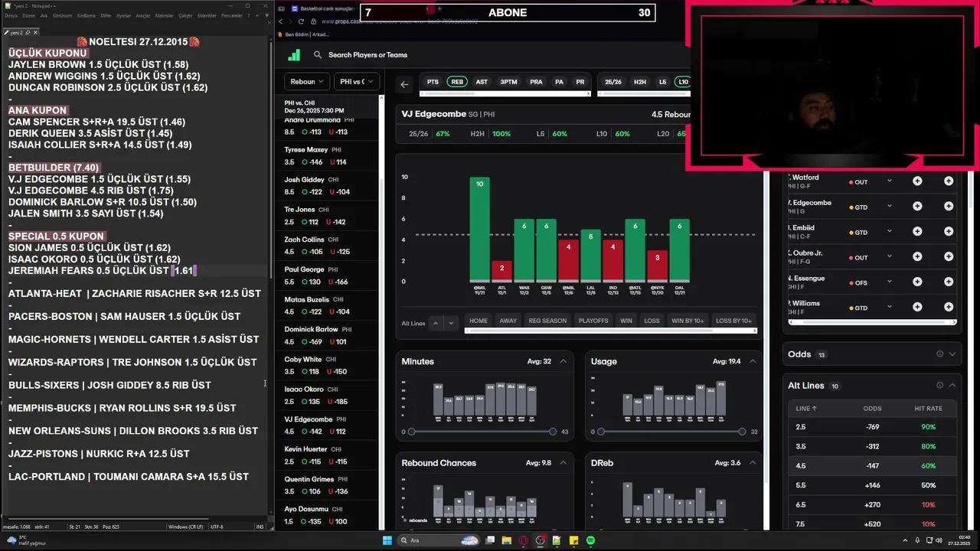Open Opera browser from taskbar
Viewport: 980px width, 551px height.
point(524,540)
